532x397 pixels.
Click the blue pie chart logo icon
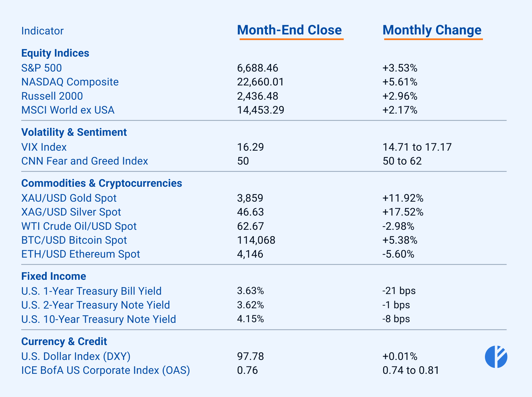(496, 357)
